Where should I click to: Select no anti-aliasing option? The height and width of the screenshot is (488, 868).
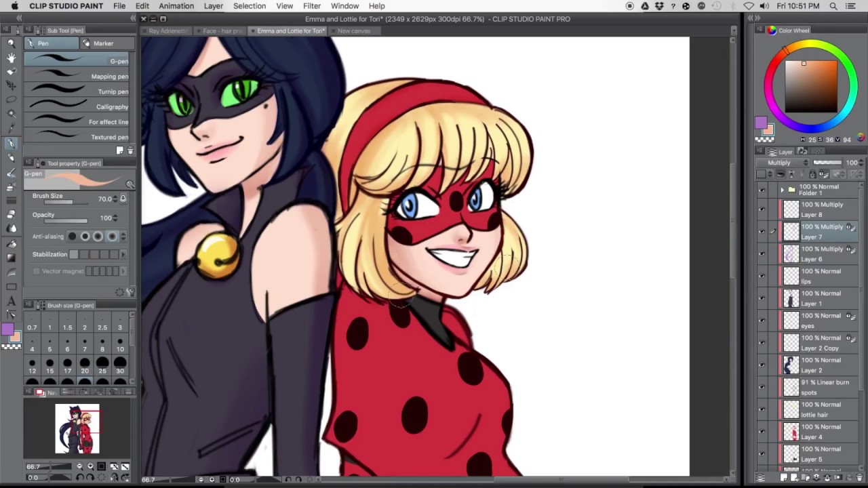(73, 237)
